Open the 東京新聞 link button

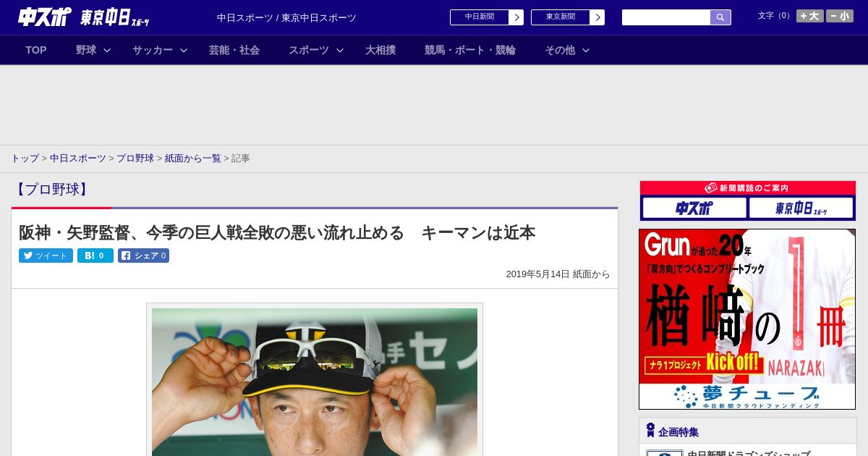click(561, 17)
